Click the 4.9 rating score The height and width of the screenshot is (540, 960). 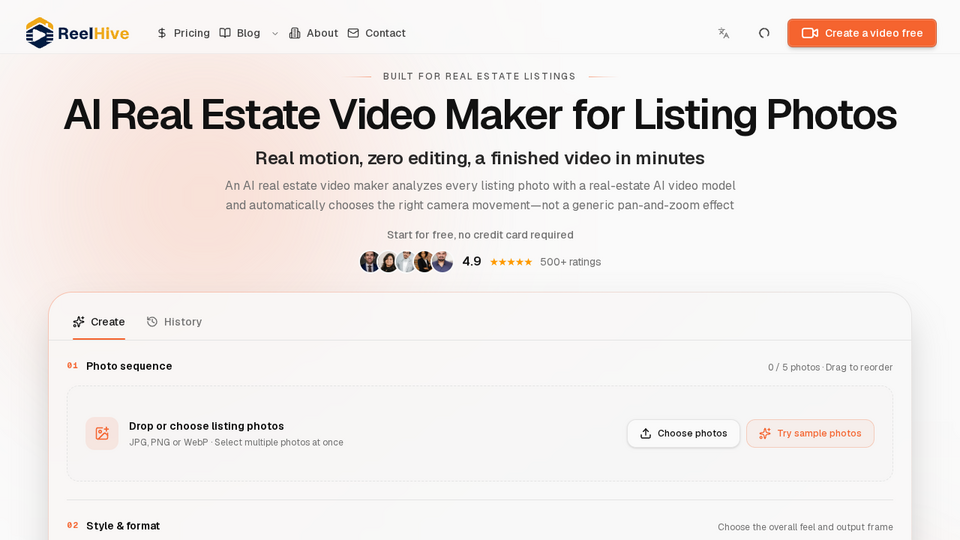pyautogui.click(x=471, y=261)
